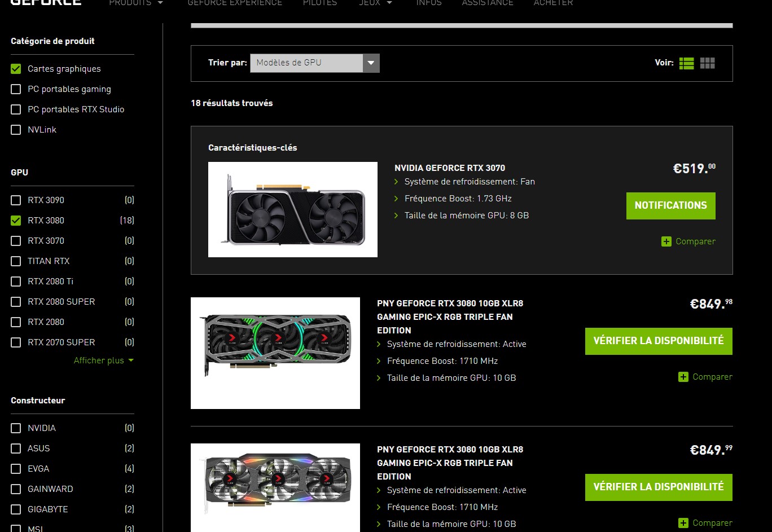
Task: Filter by GAINWARD constructeur
Action: click(16, 489)
